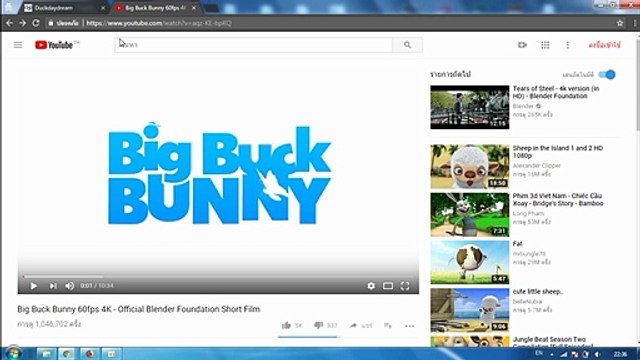640x360 pixels.
Task: Open Phim 3d Viet Nam title link
Action: click(x=558, y=200)
